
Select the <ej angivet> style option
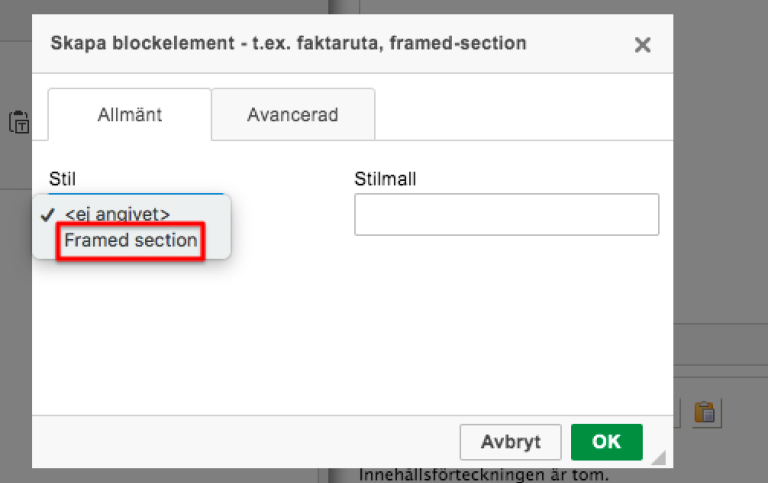(x=117, y=215)
